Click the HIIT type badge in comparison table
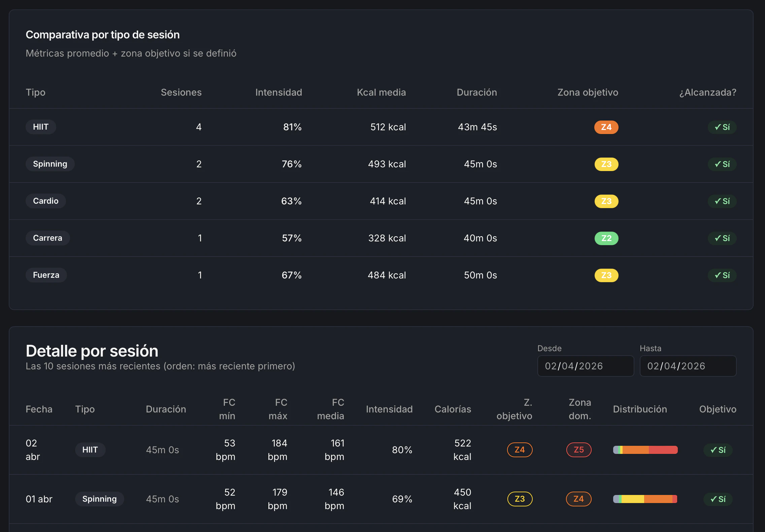 point(41,127)
